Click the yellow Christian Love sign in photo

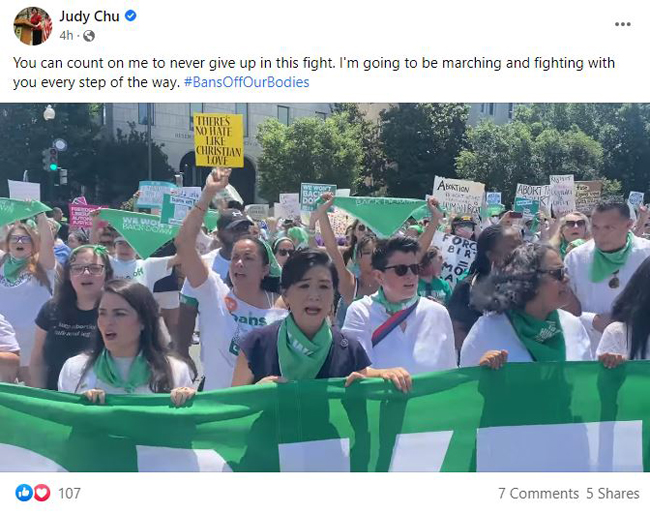pos(219,140)
